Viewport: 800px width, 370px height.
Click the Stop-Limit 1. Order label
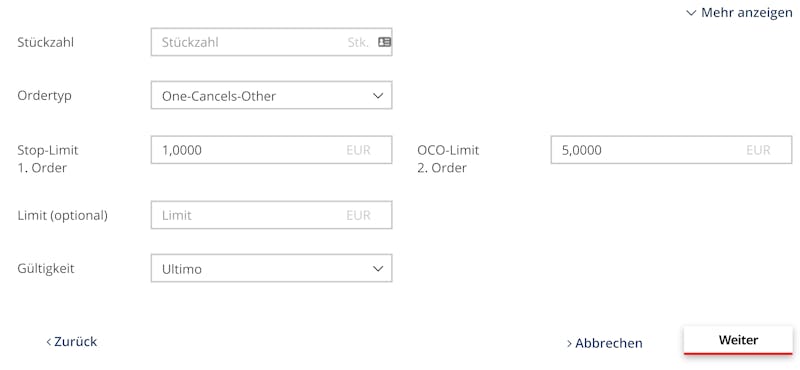48,159
